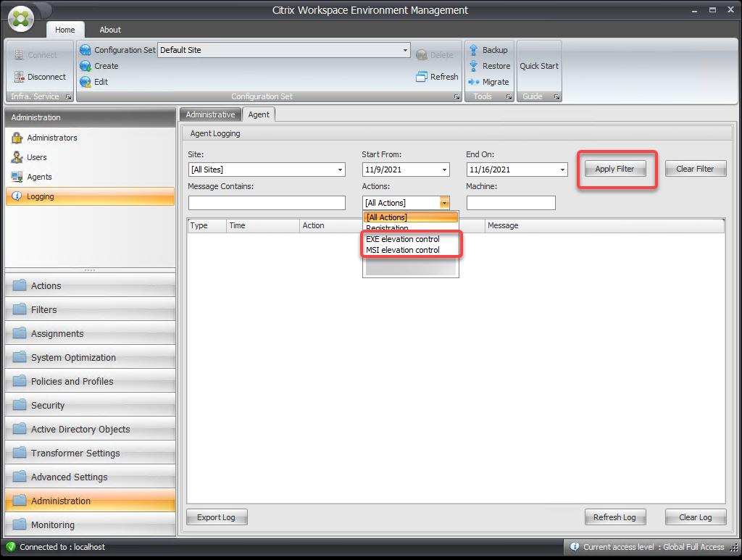Click the Quick Start button

click(x=539, y=66)
